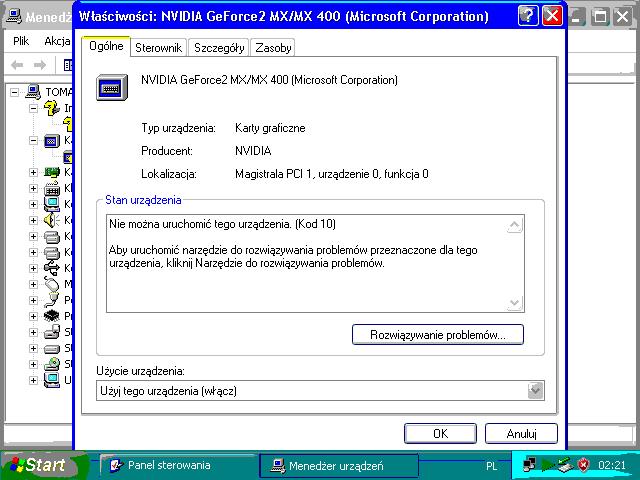Collapse the root computer node in tree
Viewport: 640px width, 480px height.
click(x=14, y=92)
